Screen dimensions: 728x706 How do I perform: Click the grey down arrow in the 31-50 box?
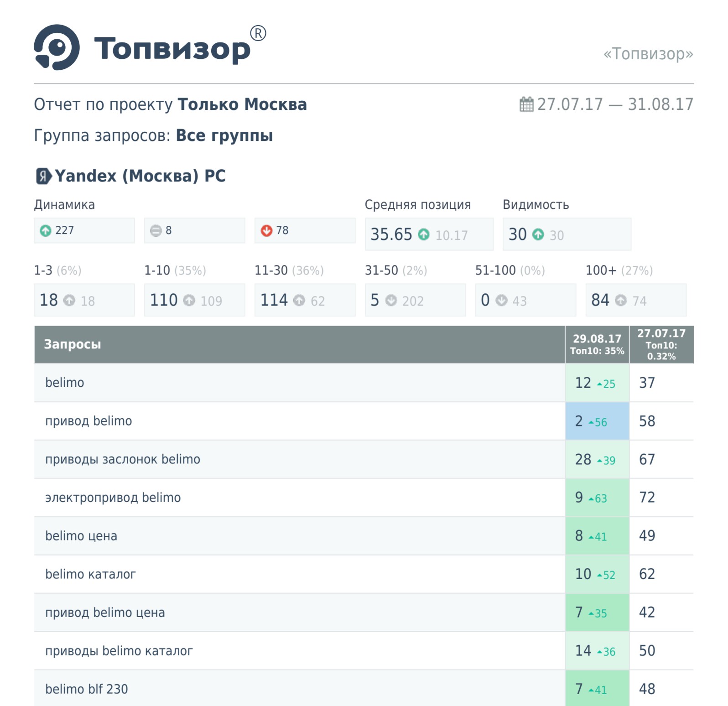pyautogui.click(x=391, y=300)
